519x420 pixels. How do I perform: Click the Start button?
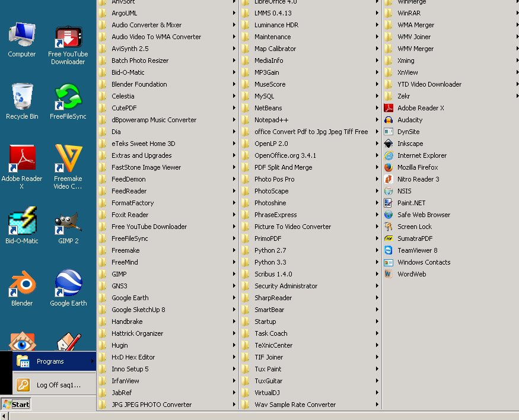[x=16, y=404]
